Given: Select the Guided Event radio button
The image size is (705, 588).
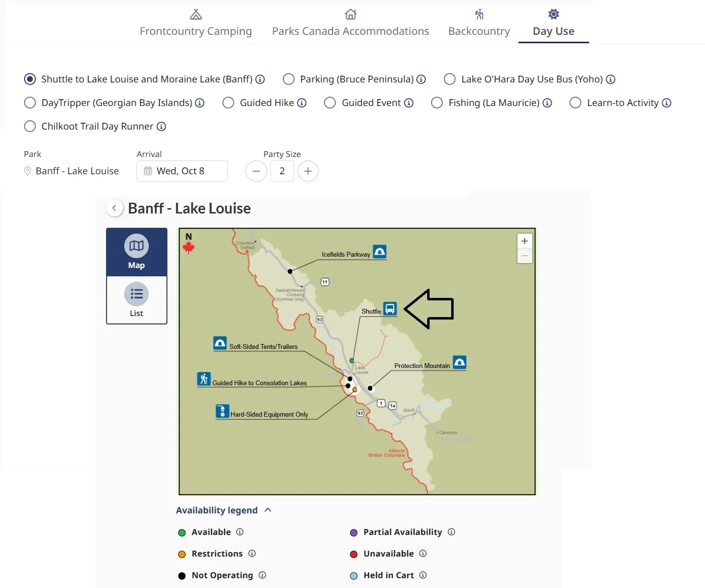Looking at the screenshot, I should pos(330,103).
